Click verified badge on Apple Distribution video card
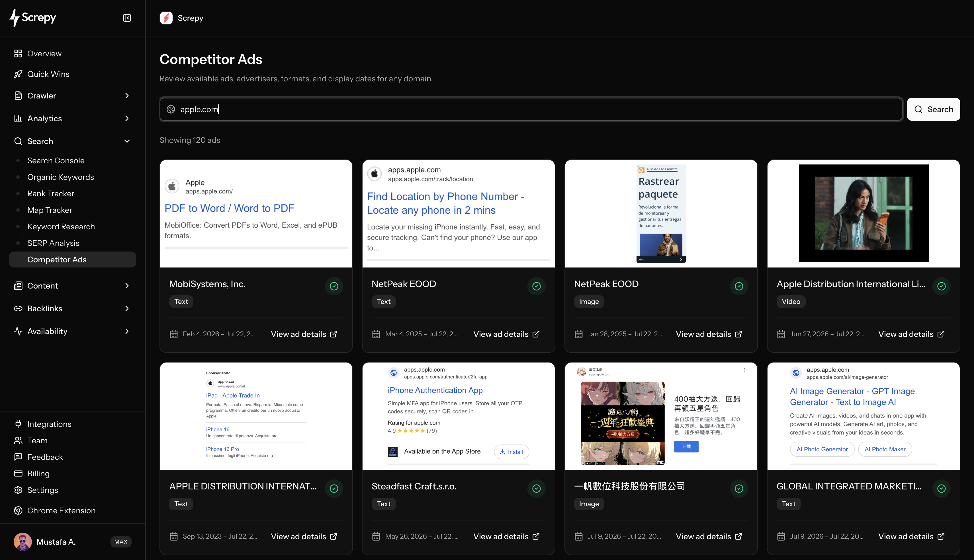The height and width of the screenshot is (560, 974). pos(941,286)
